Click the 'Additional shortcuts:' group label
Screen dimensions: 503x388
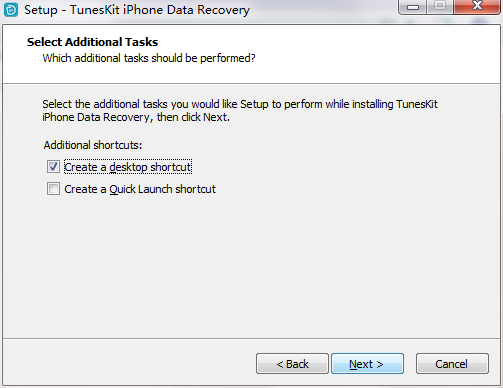[x=93, y=145]
